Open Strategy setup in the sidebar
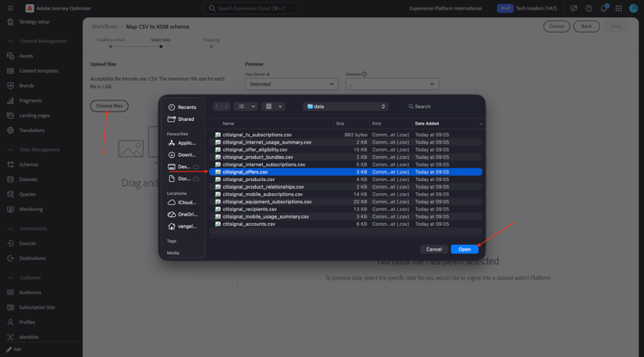Image resolution: width=644 pixels, height=357 pixels. click(x=34, y=21)
